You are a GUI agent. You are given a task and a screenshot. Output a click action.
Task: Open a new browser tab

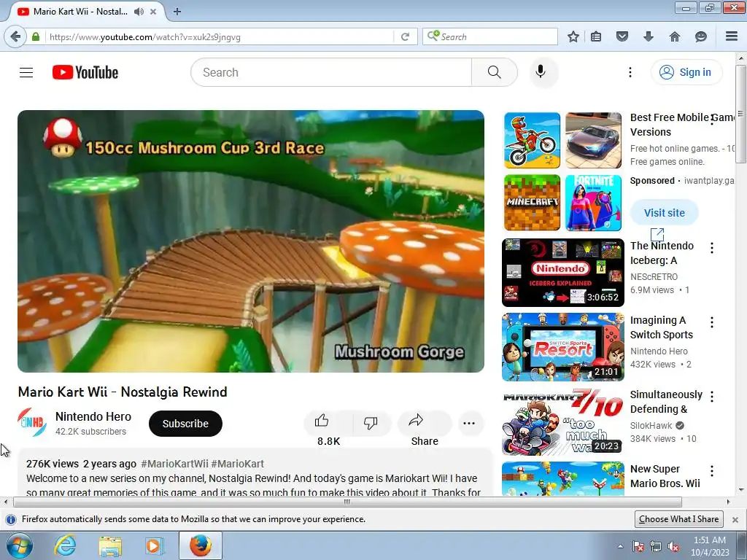[x=177, y=12]
